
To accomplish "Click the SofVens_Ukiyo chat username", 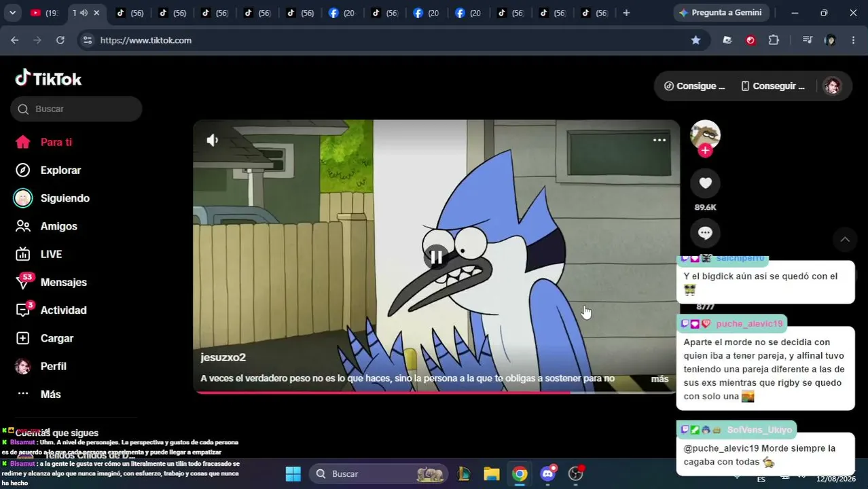I will [759, 430].
